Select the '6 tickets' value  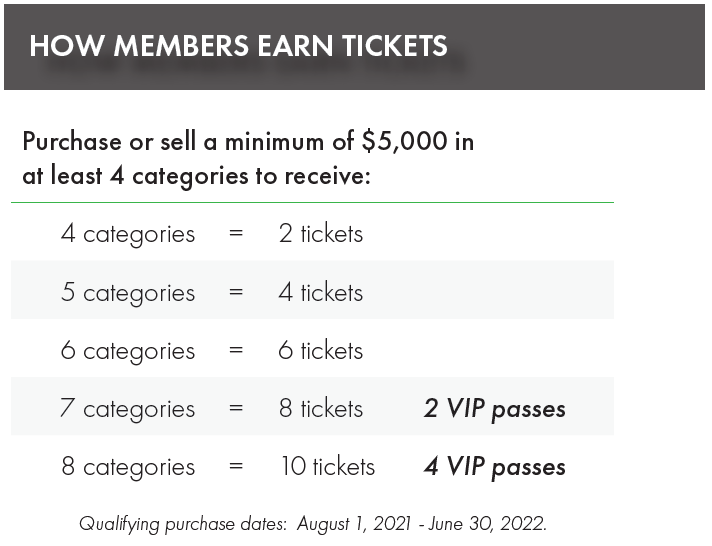[x=321, y=350]
